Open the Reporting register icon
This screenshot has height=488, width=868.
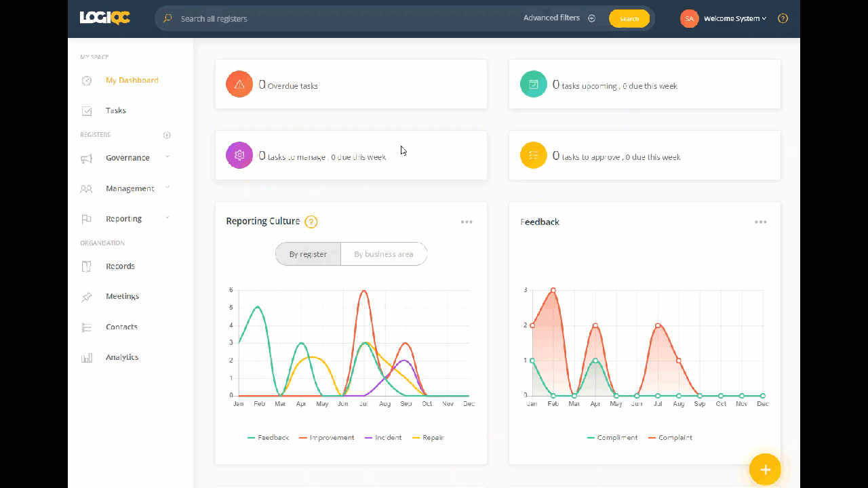point(87,218)
